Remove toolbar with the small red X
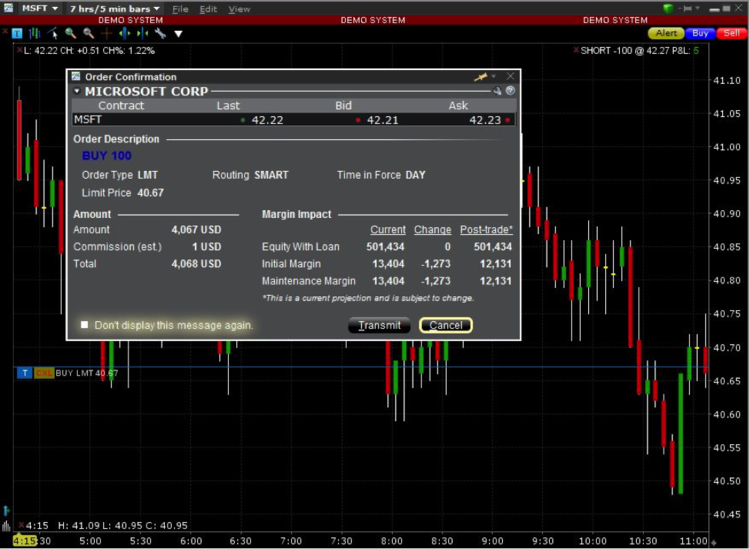The image size is (750, 549). point(5,32)
